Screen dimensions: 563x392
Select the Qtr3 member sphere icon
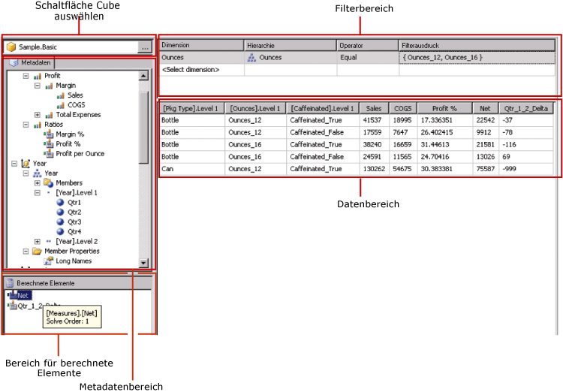[60, 222]
